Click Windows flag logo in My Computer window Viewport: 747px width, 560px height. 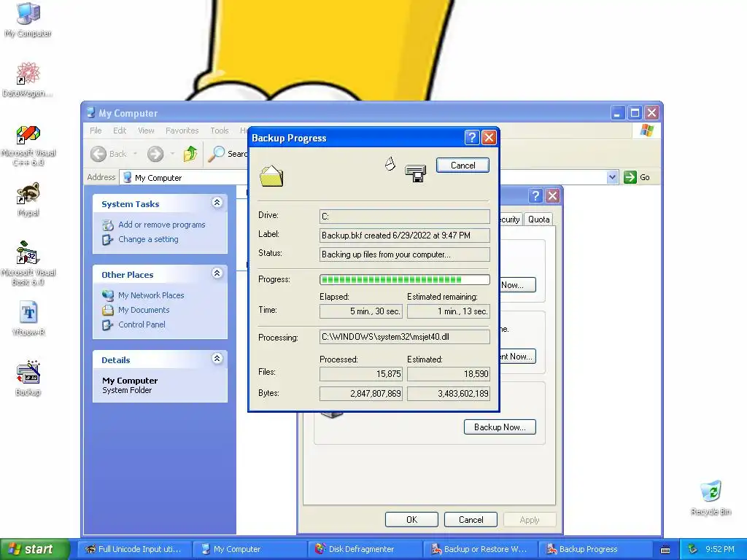click(x=647, y=130)
